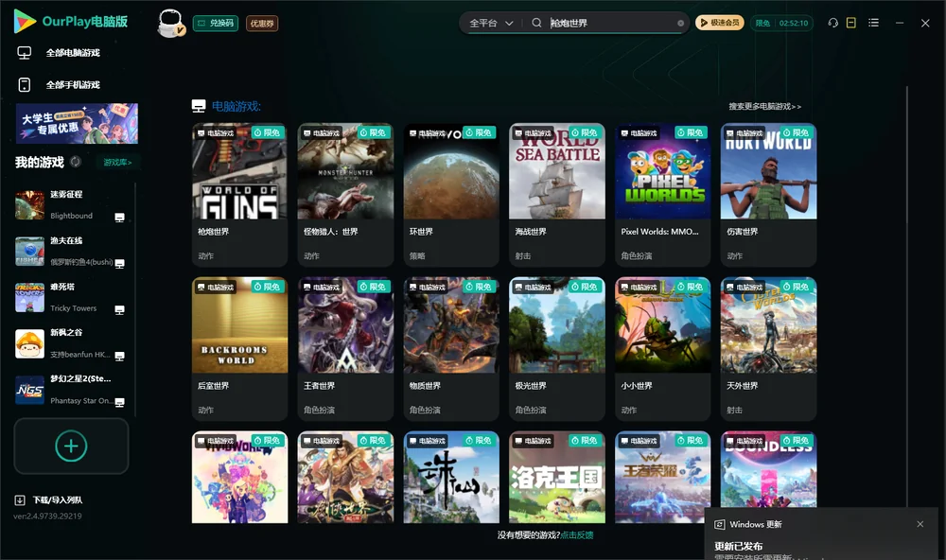
Task: Click the 极速会员 membership button
Action: 720,23
